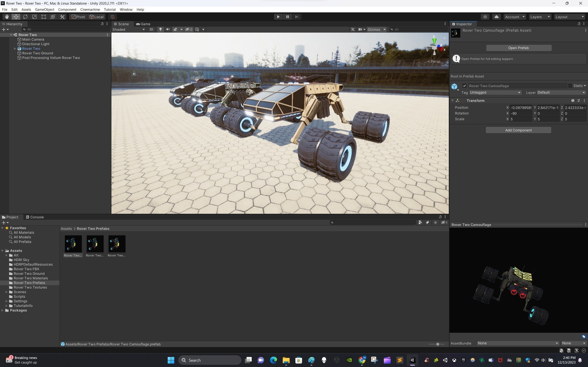Open the Cinemachine menu
The image size is (588, 367).
(x=90, y=9)
